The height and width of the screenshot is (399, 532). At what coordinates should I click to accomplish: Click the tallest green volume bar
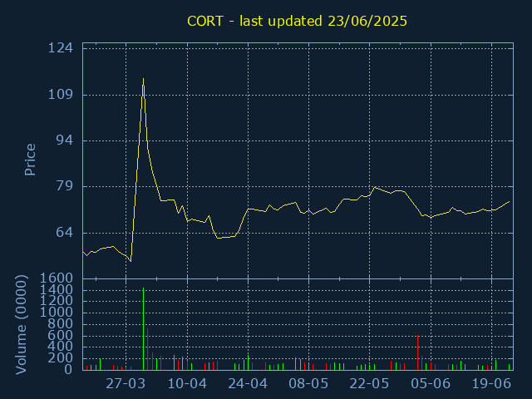[144, 328]
